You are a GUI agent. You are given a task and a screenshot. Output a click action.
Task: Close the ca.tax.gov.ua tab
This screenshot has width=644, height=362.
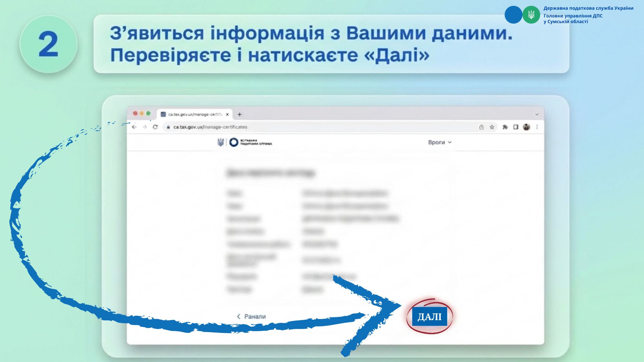pos(227,114)
